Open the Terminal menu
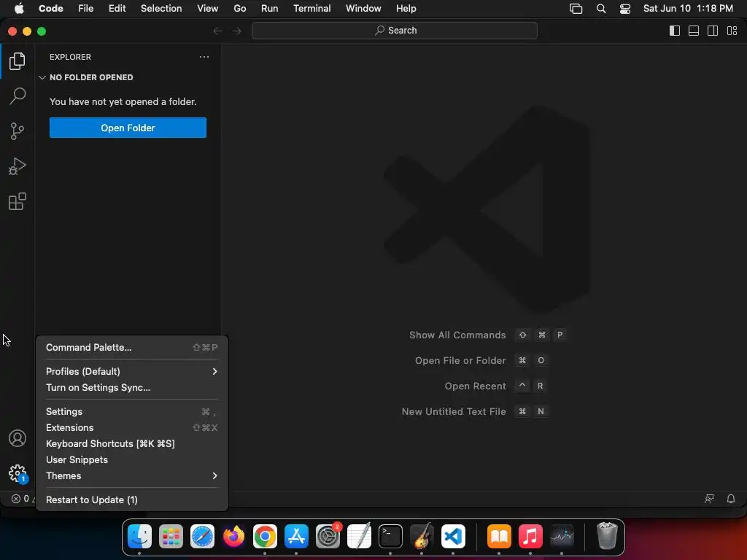 pyautogui.click(x=311, y=9)
